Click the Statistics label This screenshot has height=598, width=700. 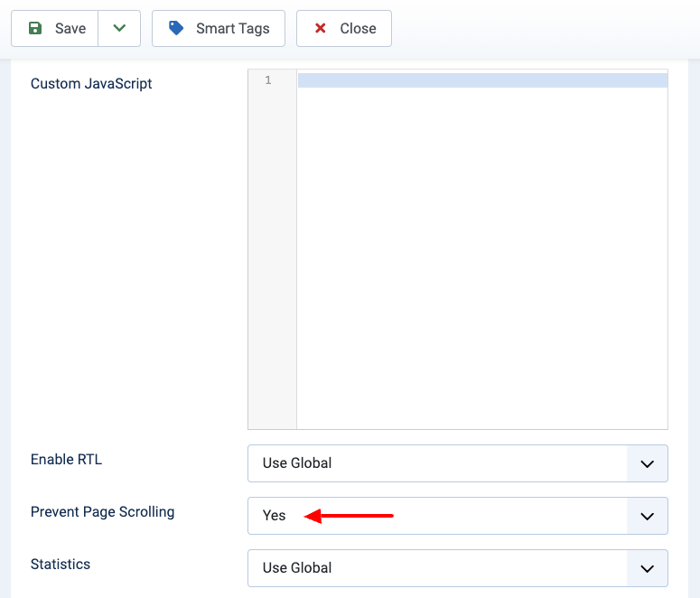pyautogui.click(x=61, y=564)
